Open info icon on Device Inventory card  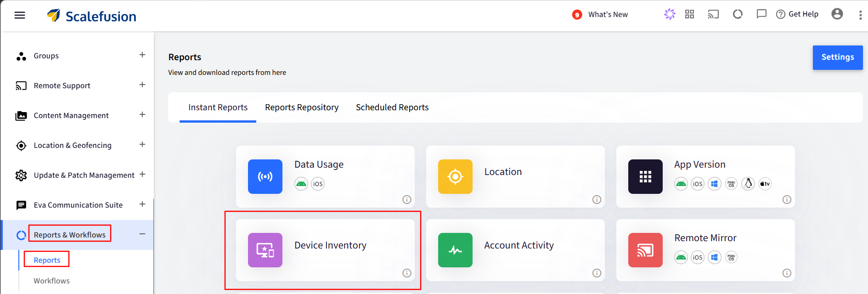[407, 273]
